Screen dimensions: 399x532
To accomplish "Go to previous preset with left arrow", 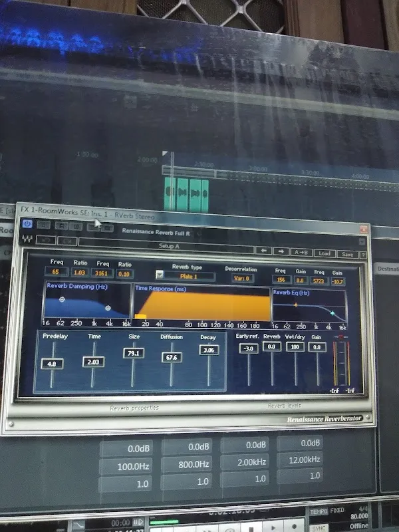I will point(263,251).
